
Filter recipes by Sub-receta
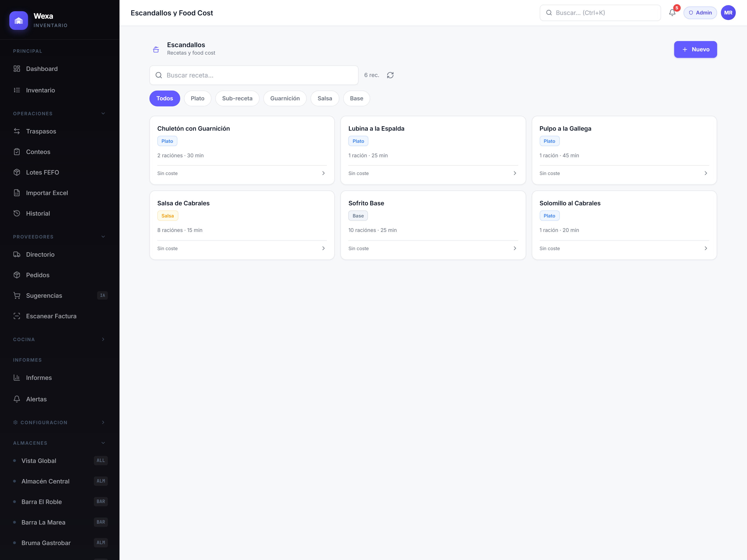click(x=237, y=98)
